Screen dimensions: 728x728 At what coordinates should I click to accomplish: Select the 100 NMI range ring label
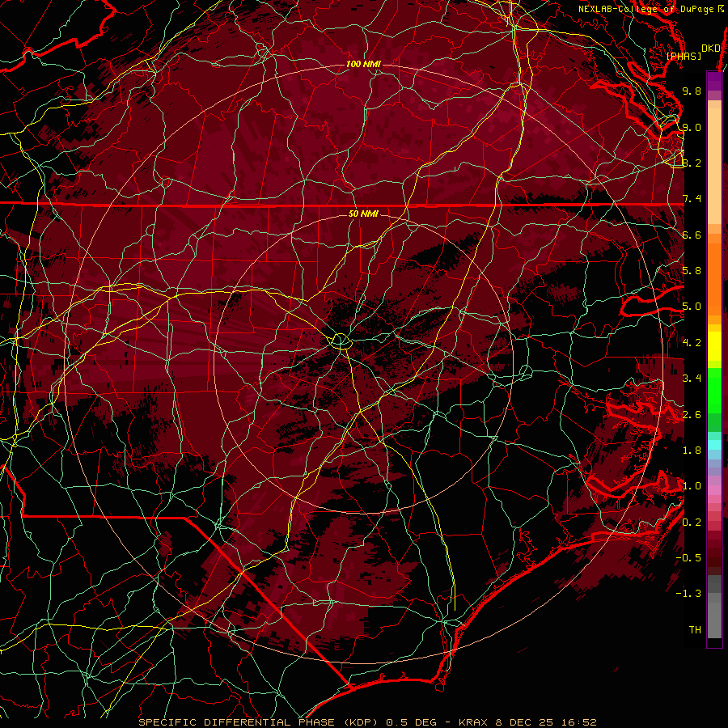tap(363, 64)
